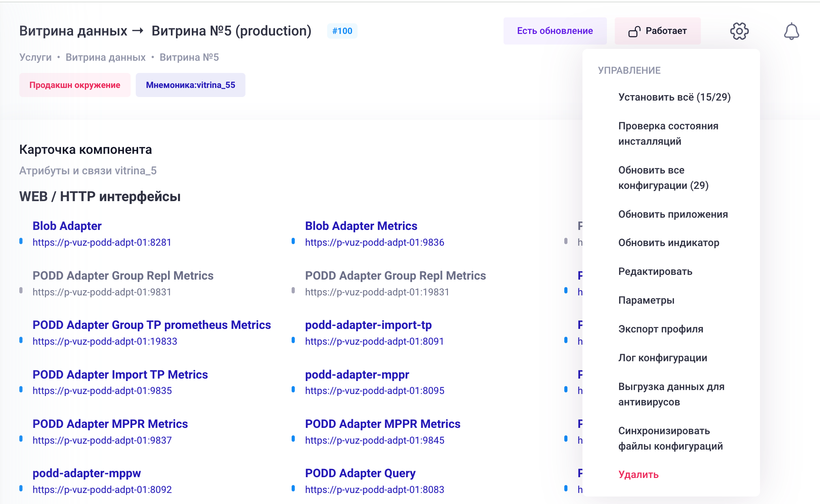Viewport: 820px width, 504px height.
Task: Click Удалить in the management menu
Action: click(638, 475)
